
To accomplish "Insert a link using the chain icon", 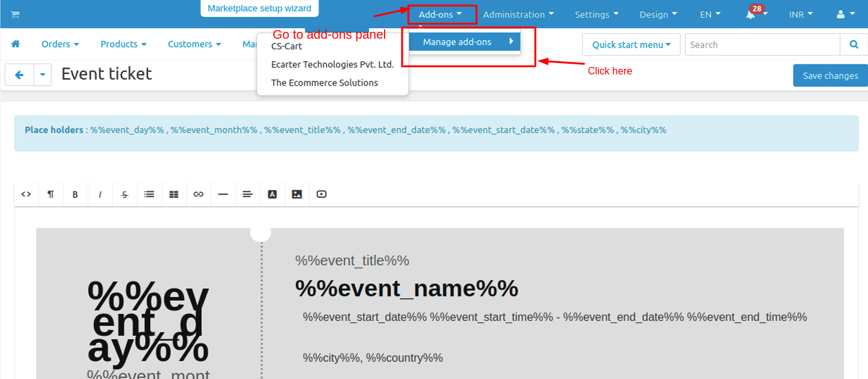I will 198,195.
